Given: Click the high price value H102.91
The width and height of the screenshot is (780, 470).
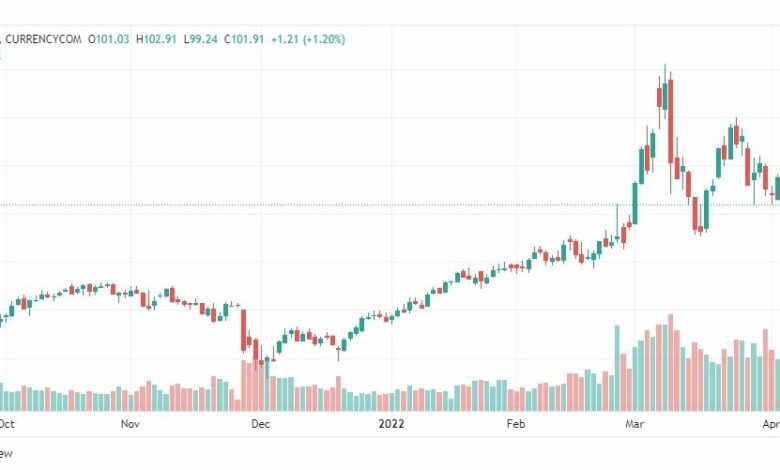Looking at the screenshot, I should coord(156,39).
